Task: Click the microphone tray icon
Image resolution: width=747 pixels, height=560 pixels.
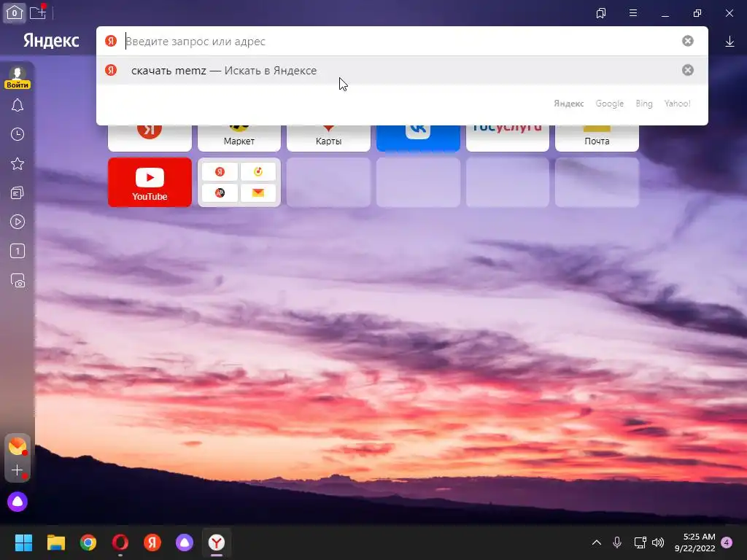Action: tap(617, 542)
